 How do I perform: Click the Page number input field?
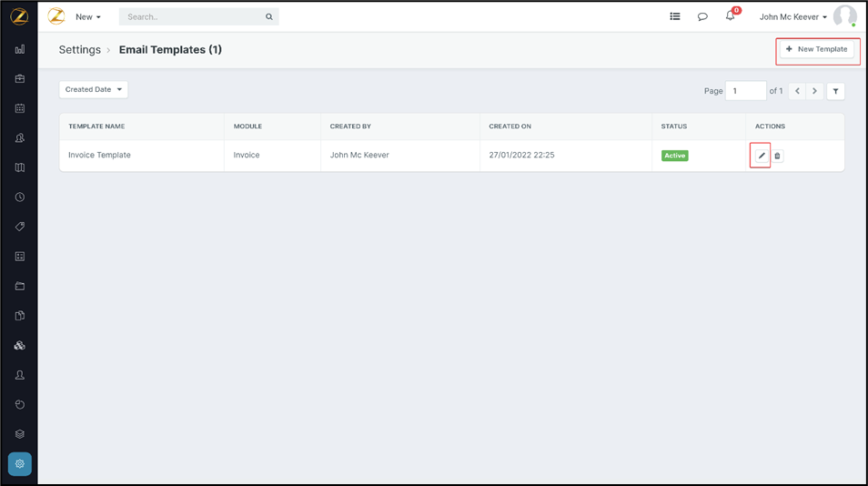(x=746, y=91)
